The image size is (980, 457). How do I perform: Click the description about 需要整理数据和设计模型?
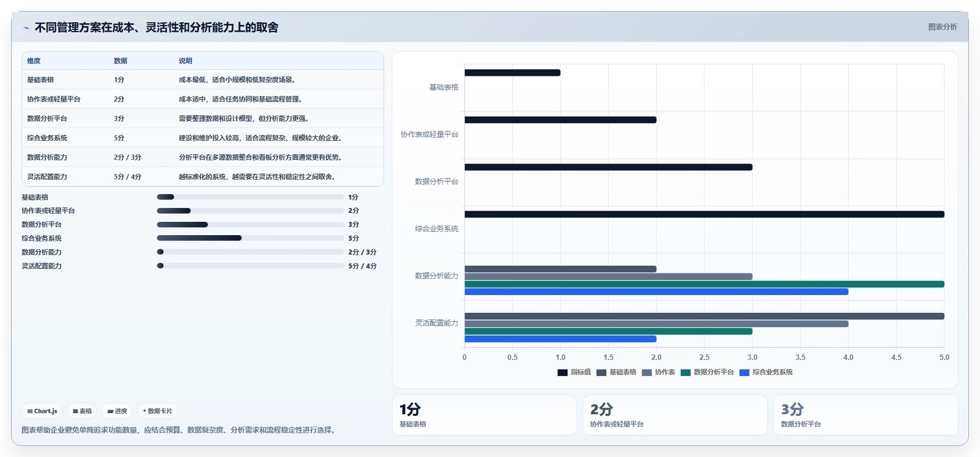(245, 119)
